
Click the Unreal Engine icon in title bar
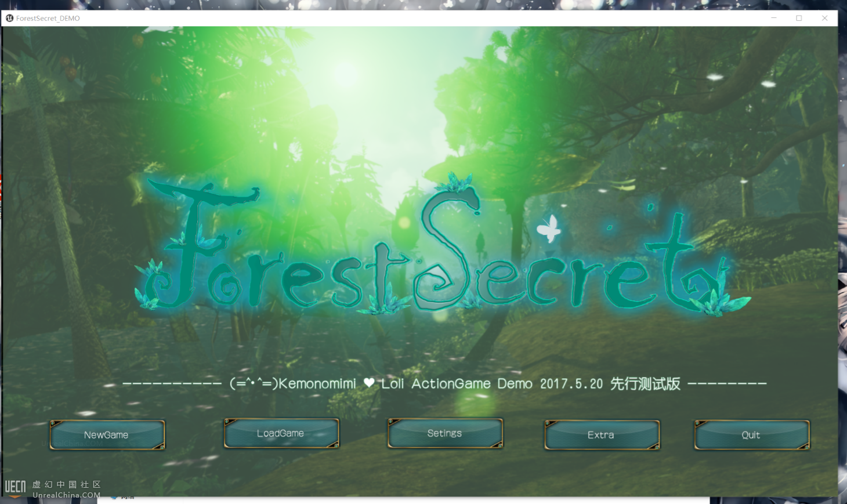tap(9, 18)
